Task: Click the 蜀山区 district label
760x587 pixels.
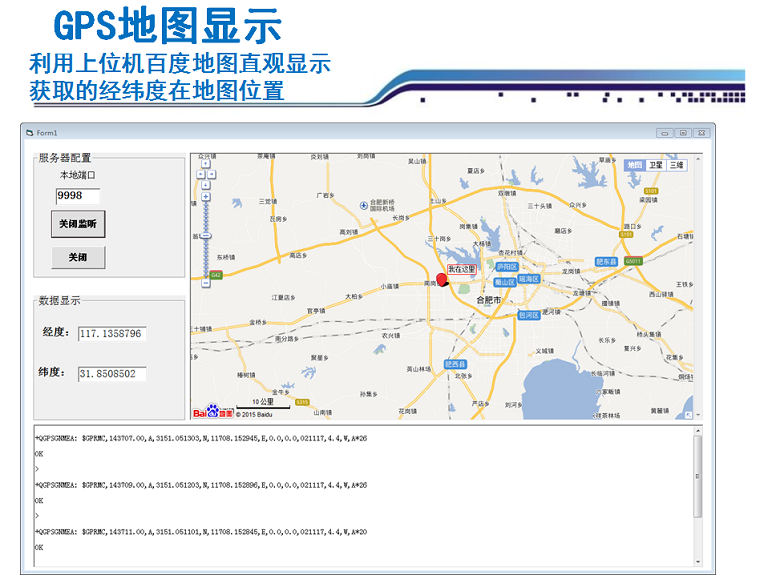Action: pos(505,282)
